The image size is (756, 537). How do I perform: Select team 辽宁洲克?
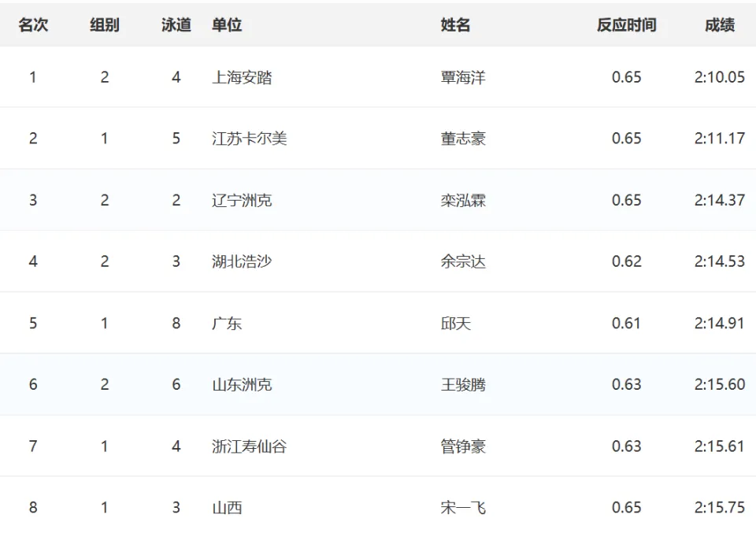pyautogui.click(x=242, y=200)
